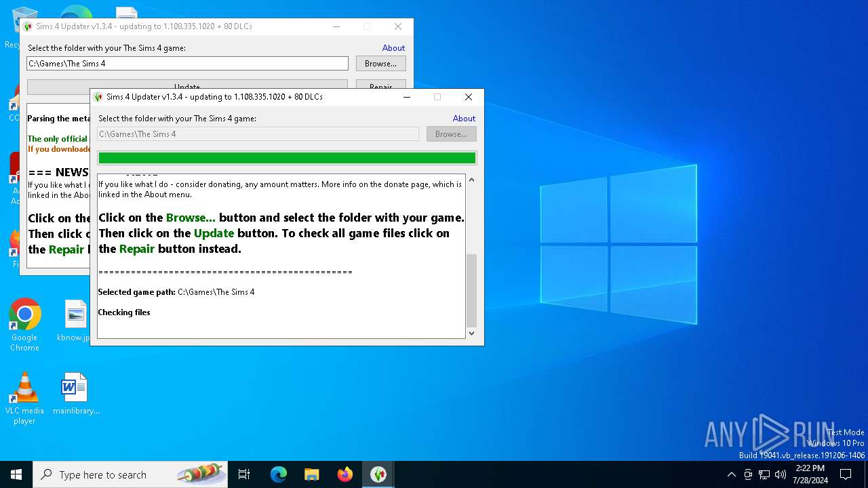Select the game folder path field in background window
The width and height of the screenshot is (868, 488).
point(187,64)
